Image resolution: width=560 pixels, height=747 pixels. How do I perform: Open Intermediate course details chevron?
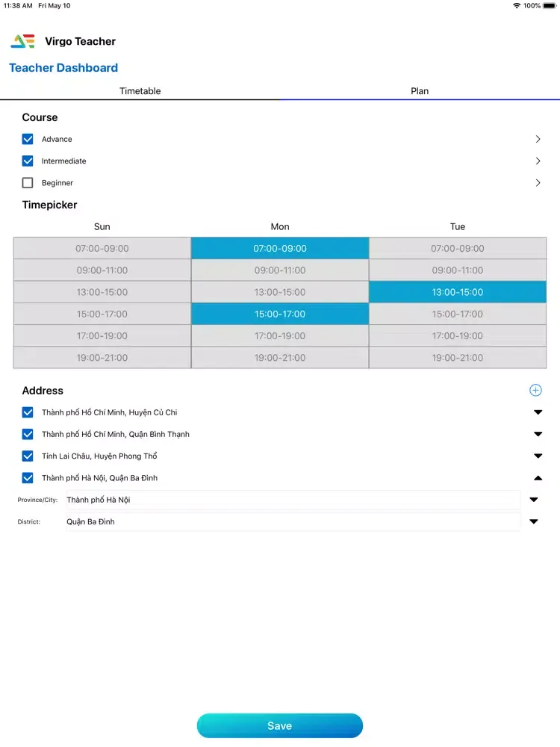[x=538, y=161]
